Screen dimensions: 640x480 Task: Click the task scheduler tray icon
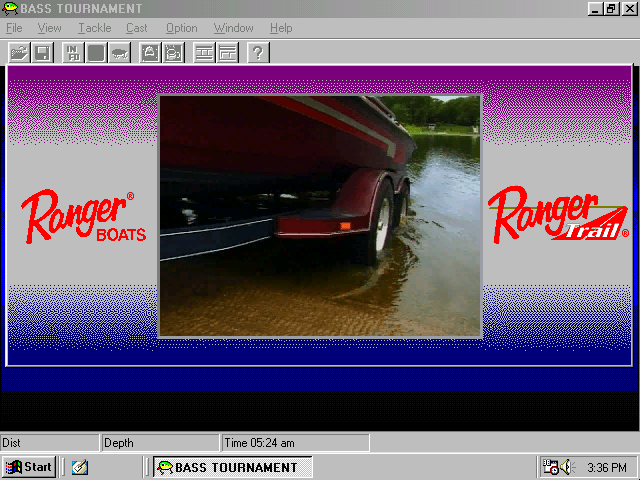(550, 467)
